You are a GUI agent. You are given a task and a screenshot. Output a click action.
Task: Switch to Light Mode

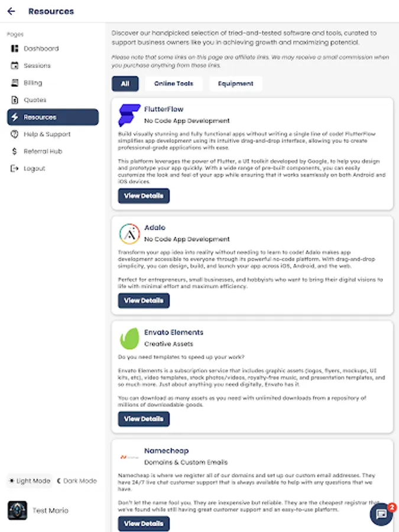(x=28, y=481)
